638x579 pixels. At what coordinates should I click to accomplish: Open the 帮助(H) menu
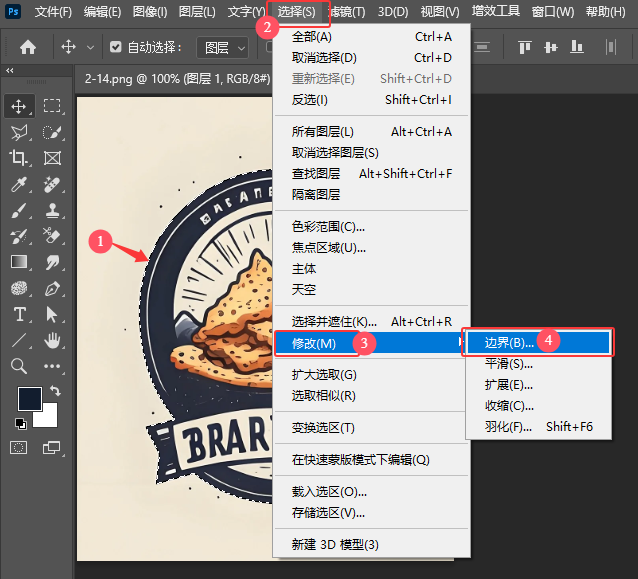point(605,12)
